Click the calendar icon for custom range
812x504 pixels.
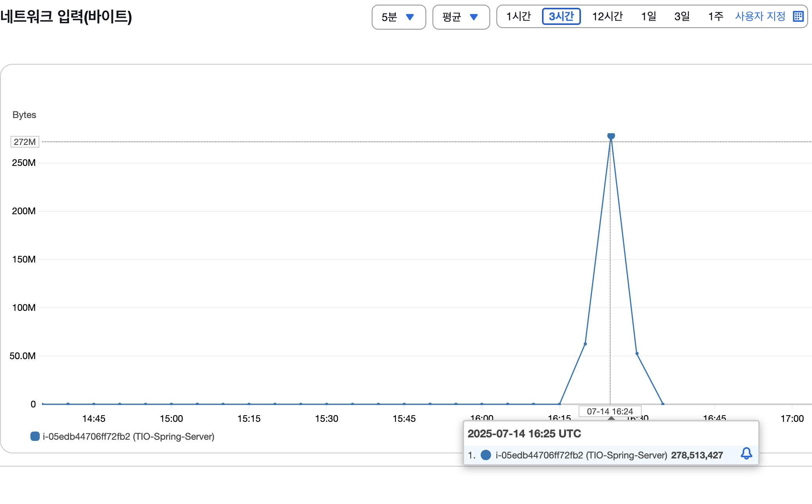pyautogui.click(x=798, y=16)
